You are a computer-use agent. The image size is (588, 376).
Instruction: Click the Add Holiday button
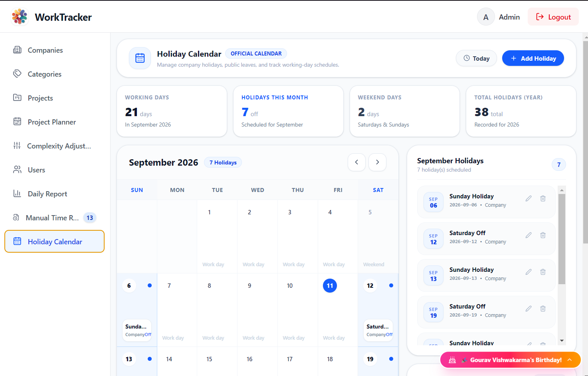coord(533,58)
